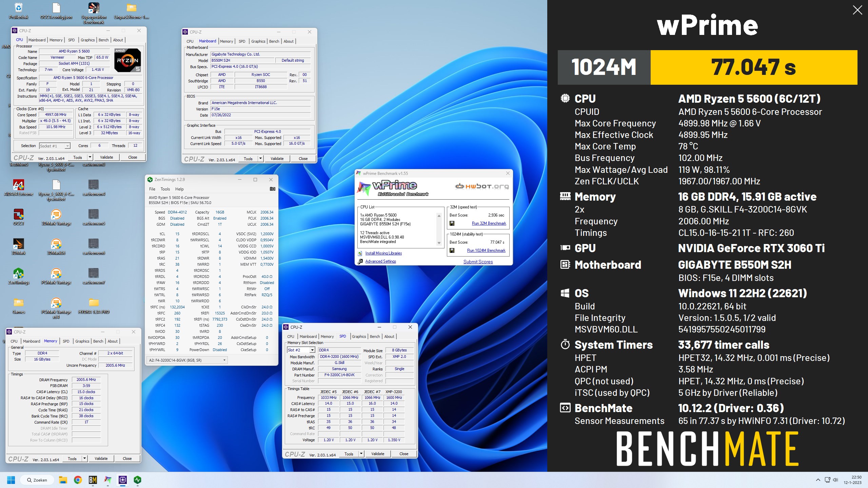Open the Help menu in ZenTimings
The height and width of the screenshot is (488, 868).
[x=179, y=189]
